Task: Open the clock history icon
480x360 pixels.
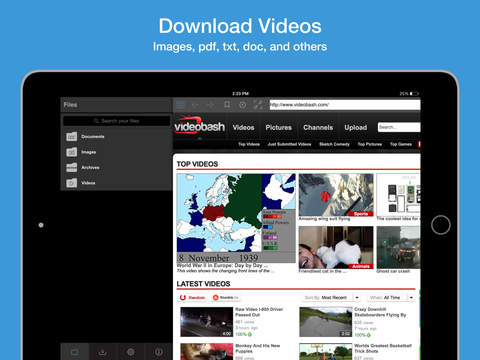Action: (242, 105)
